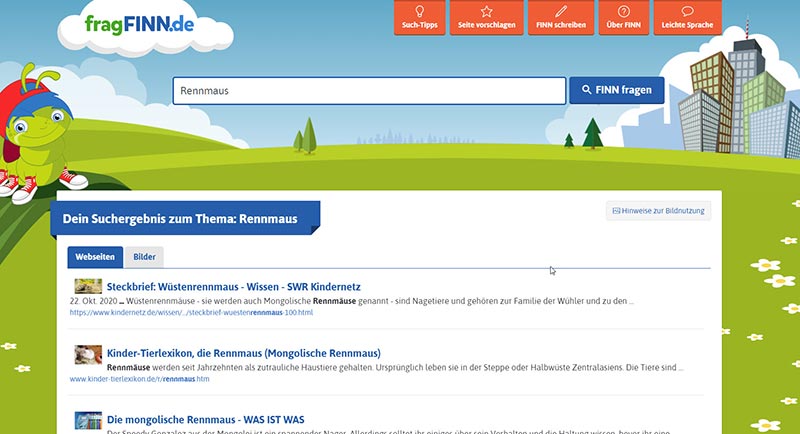Select the Webseiten tab
The image size is (800, 434).
(95, 257)
